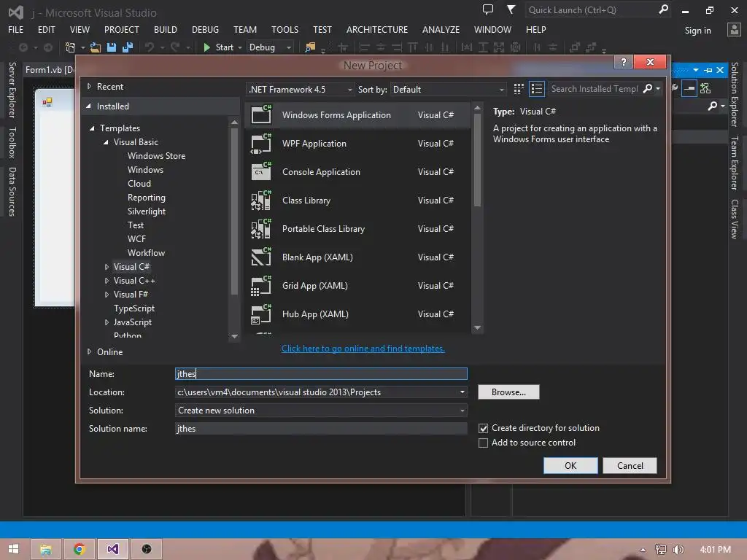747x560 pixels.
Task: Open the Sort by Default dropdown
Action: [x=448, y=90]
